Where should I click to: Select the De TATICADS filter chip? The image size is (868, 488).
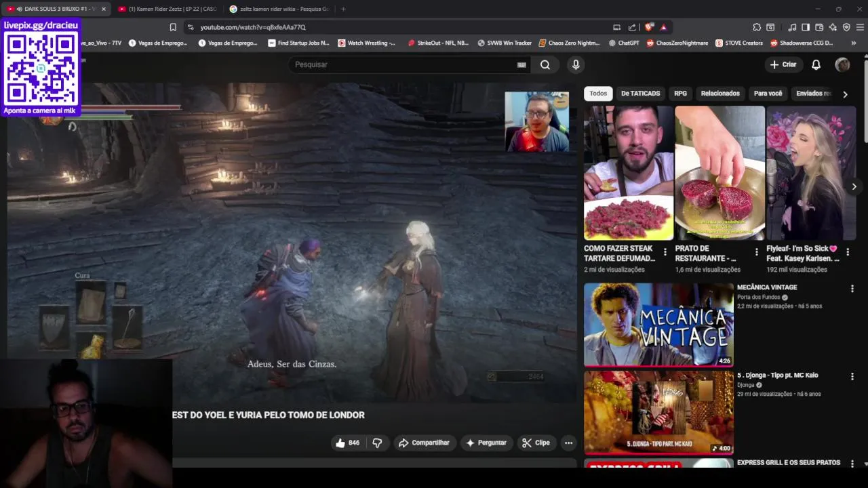(640, 94)
